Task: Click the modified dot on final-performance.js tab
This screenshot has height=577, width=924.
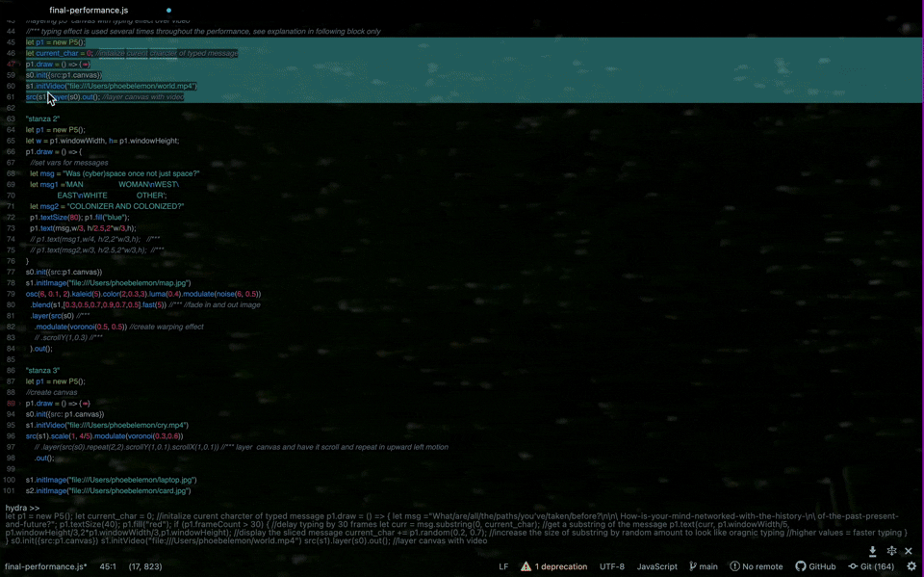Action: pos(168,11)
